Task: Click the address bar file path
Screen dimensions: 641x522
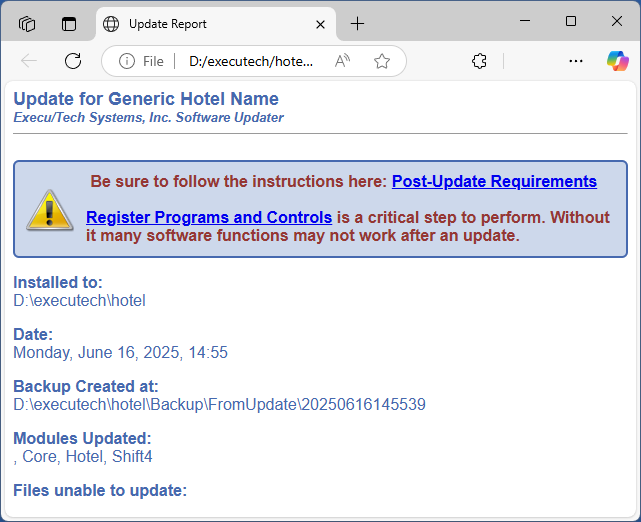Action: point(251,61)
